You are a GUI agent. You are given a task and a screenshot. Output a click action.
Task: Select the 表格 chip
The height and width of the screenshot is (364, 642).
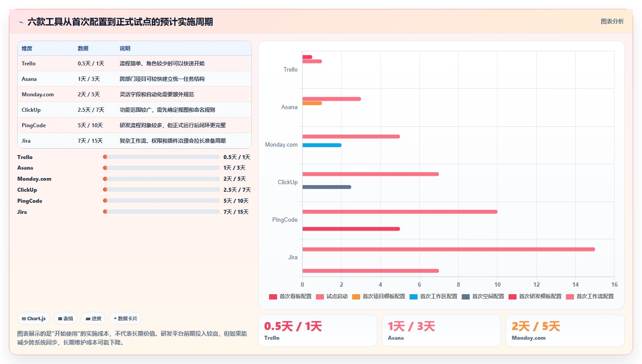click(65, 318)
